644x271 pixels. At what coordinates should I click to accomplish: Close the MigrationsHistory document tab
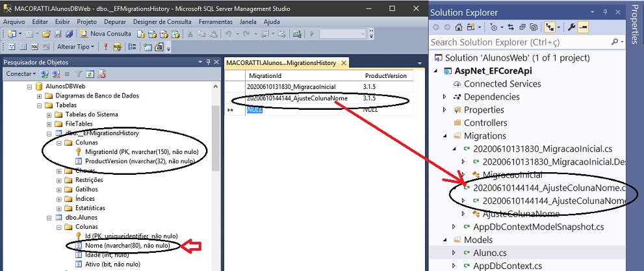pos(343,63)
